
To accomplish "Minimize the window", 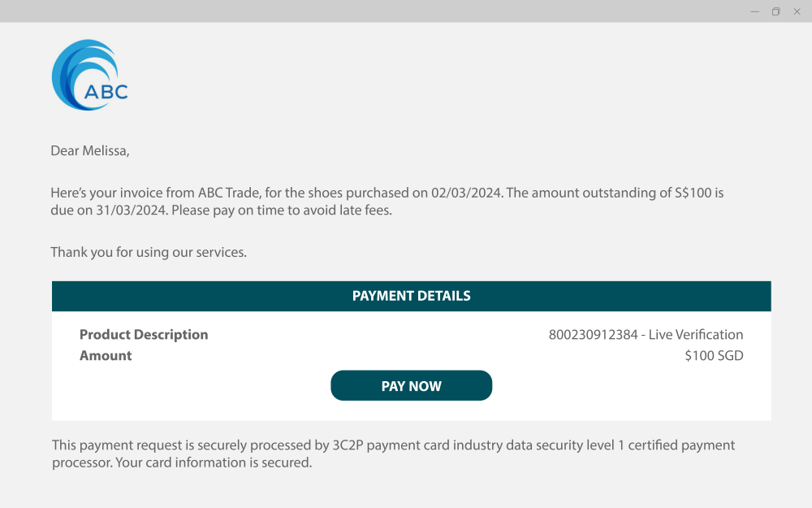I will (754, 11).
